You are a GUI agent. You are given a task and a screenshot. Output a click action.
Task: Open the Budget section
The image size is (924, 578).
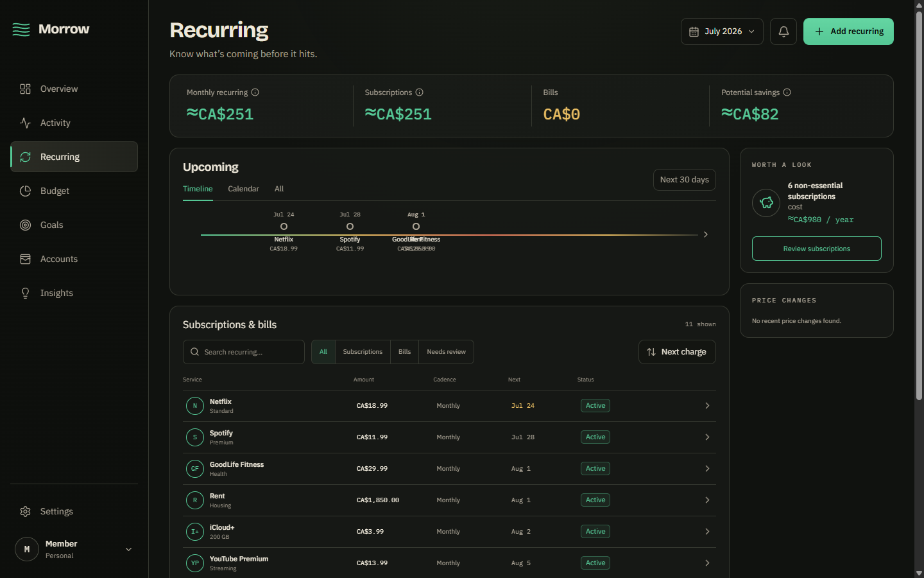pyautogui.click(x=74, y=191)
